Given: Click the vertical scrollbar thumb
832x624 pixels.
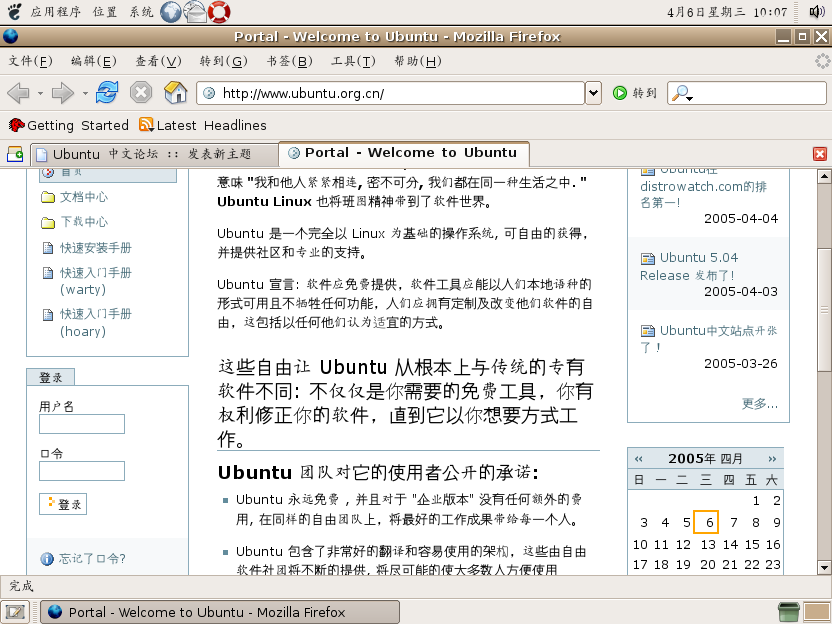Looking at the screenshot, I should point(824,309).
